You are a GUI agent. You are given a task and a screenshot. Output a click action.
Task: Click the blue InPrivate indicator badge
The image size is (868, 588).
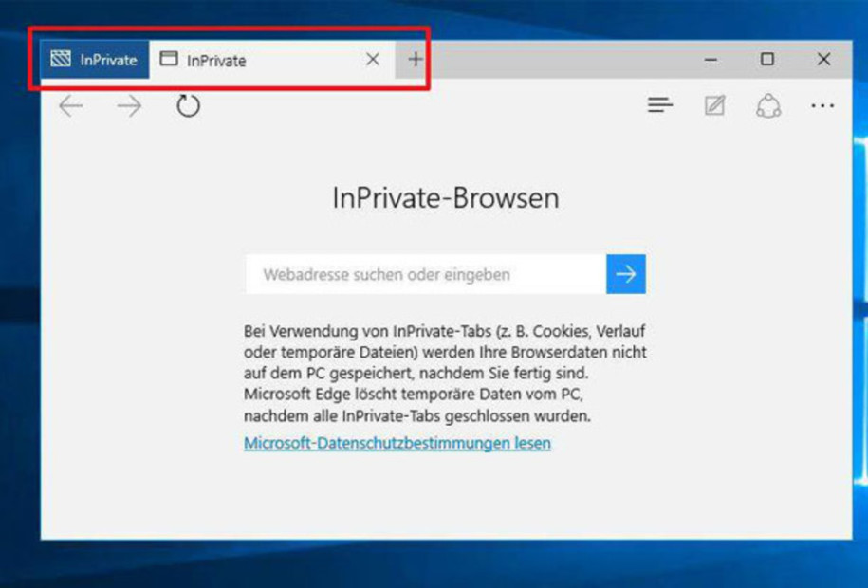pos(94,59)
